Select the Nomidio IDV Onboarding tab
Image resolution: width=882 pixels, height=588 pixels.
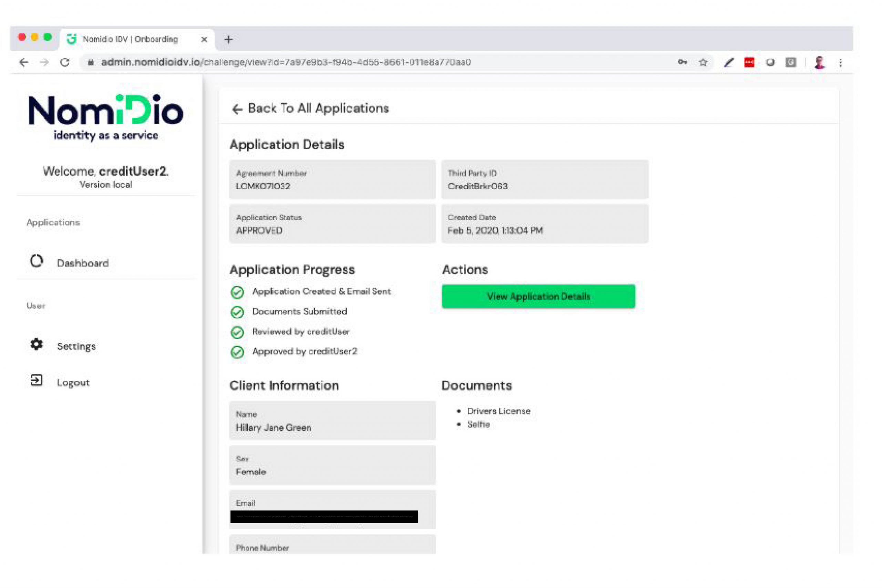[130, 39]
